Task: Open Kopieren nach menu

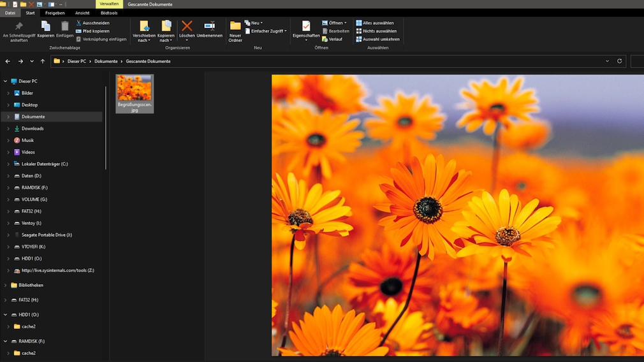Action: tap(166, 32)
